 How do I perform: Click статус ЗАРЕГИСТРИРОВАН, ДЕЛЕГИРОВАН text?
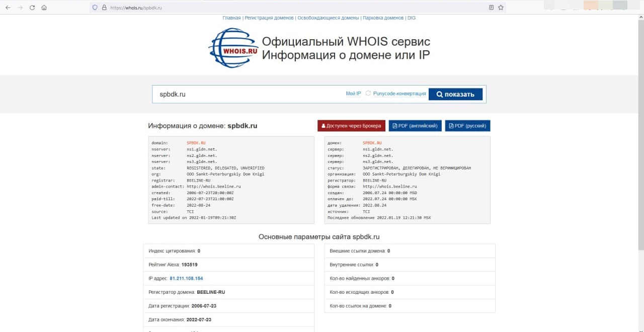417,168
